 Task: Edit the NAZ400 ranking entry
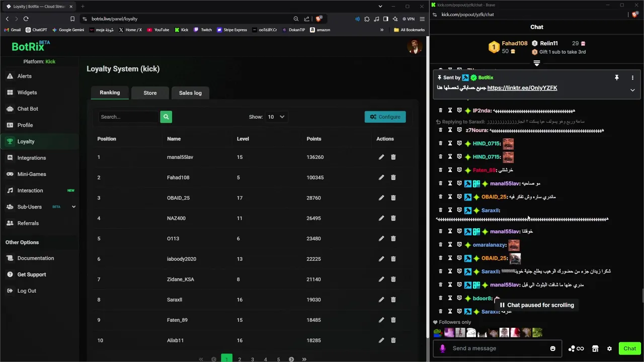click(381, 218)
